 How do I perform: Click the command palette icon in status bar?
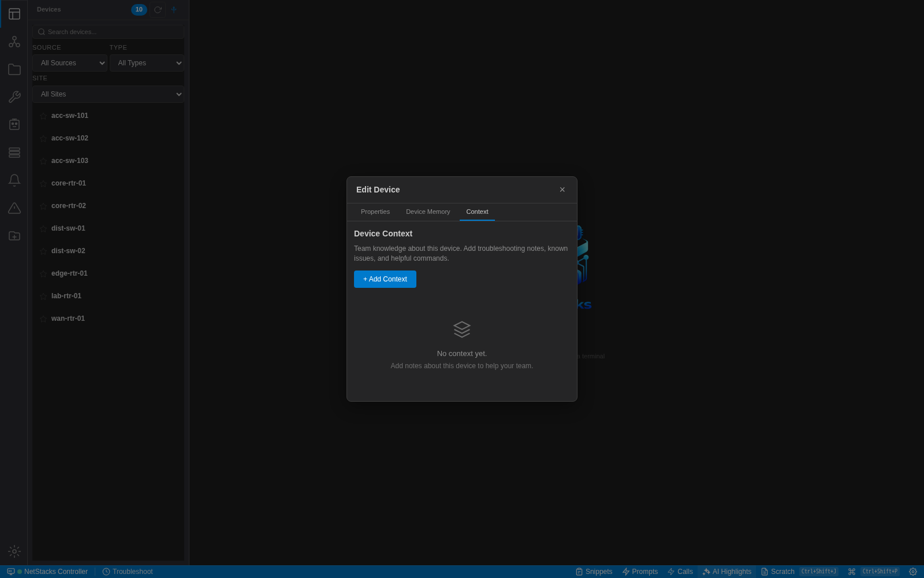[852, 572]
